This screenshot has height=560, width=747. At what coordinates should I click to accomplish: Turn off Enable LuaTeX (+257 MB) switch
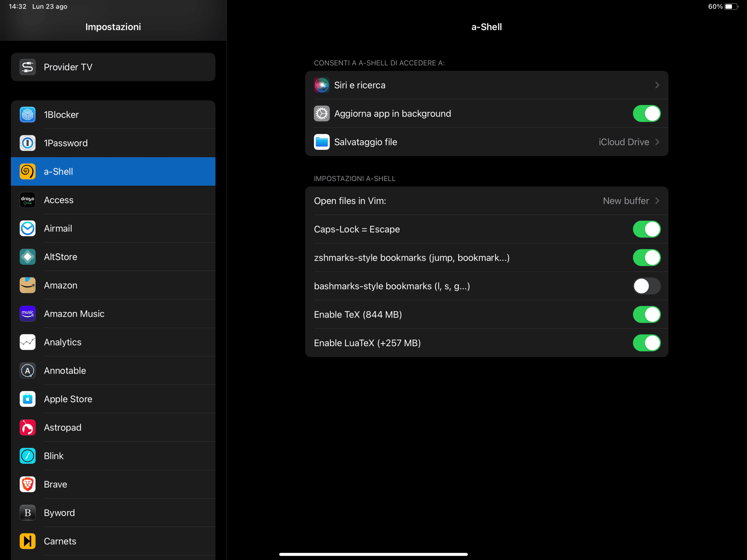(646, 343)
